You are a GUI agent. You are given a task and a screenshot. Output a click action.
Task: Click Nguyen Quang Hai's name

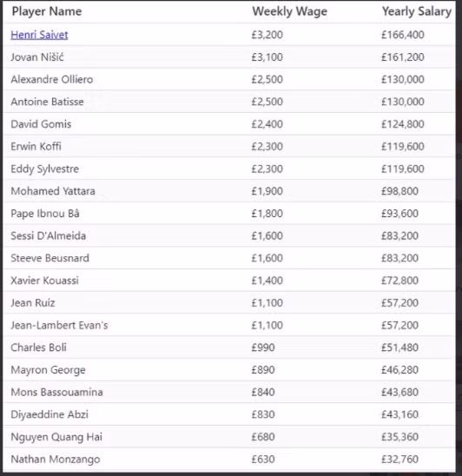pyautogui.click(x=56, y=437)
